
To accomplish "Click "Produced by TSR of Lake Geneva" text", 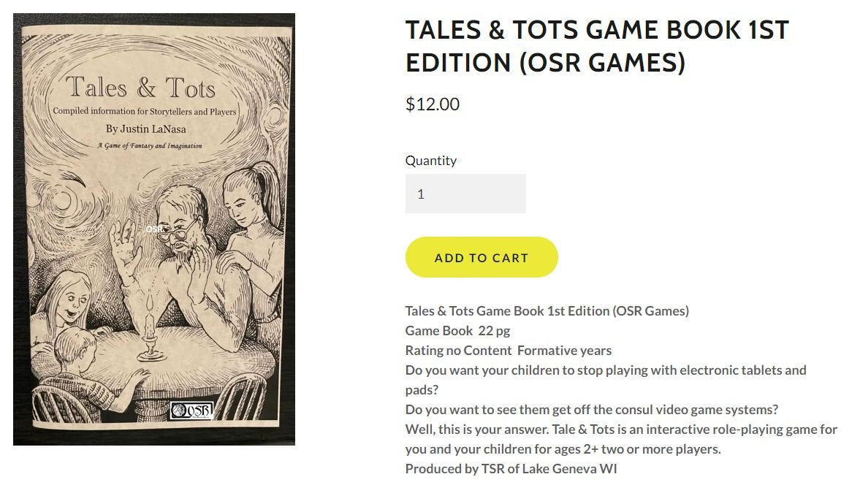I will [511, 468].
